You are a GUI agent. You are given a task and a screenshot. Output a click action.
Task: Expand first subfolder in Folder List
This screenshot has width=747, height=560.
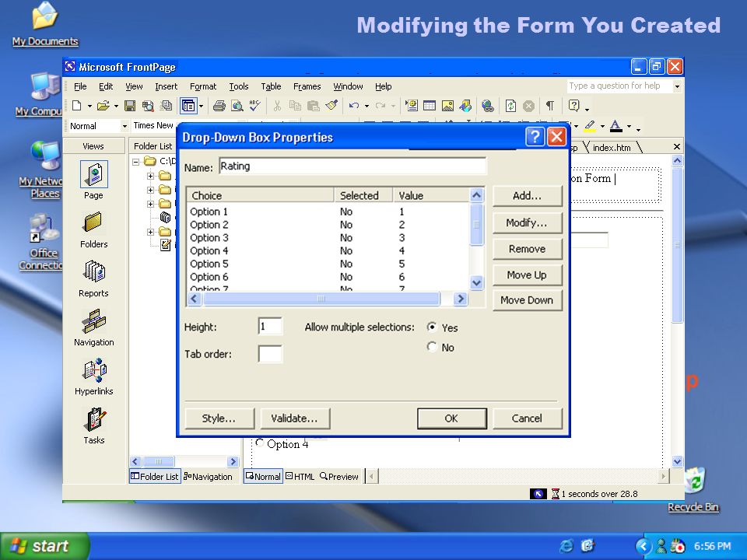150,176
